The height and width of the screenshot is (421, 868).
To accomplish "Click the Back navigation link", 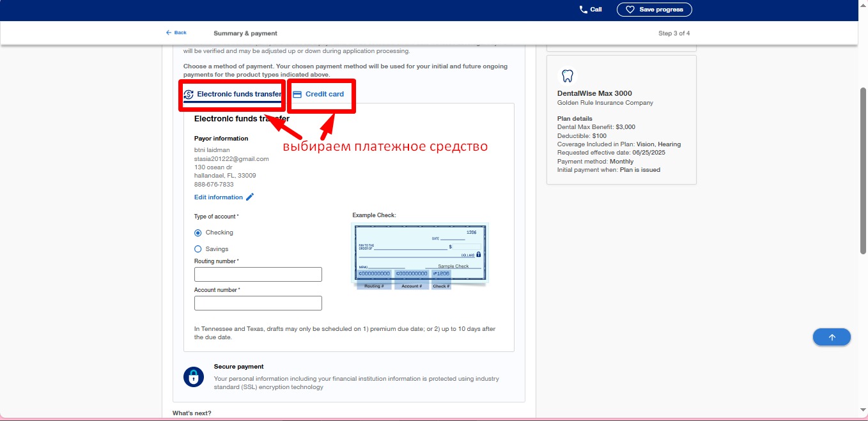I will (176, 32).
